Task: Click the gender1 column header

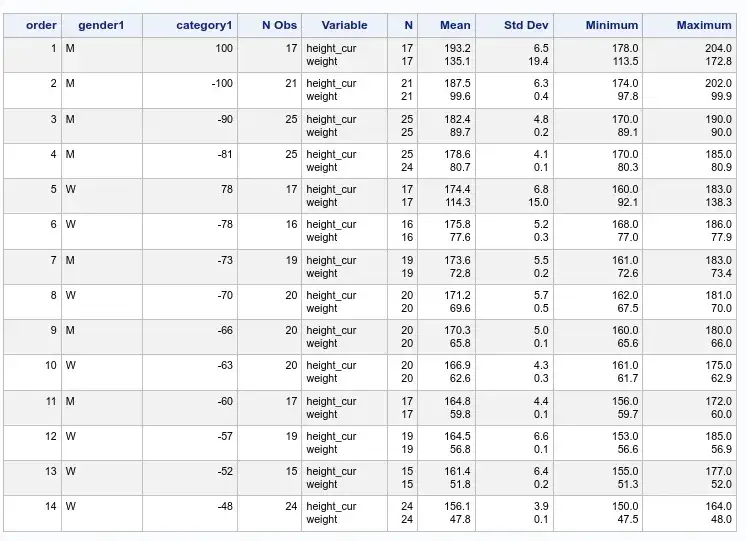Action: pyautogui.click(x=101, y=25)
